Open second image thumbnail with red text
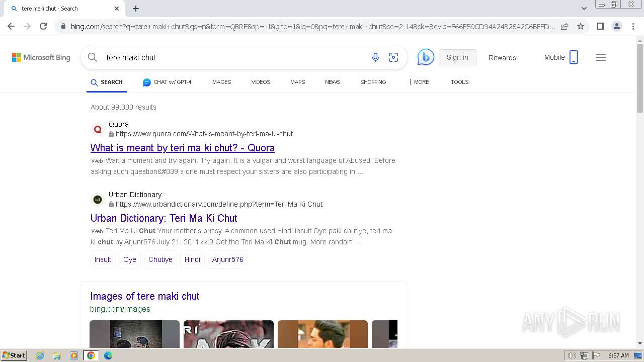 tap(228, 334)
